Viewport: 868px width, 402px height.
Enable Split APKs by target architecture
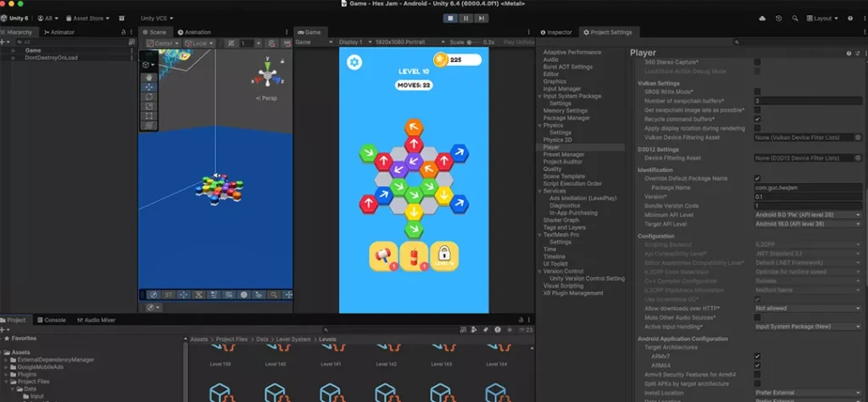[757, 383]
